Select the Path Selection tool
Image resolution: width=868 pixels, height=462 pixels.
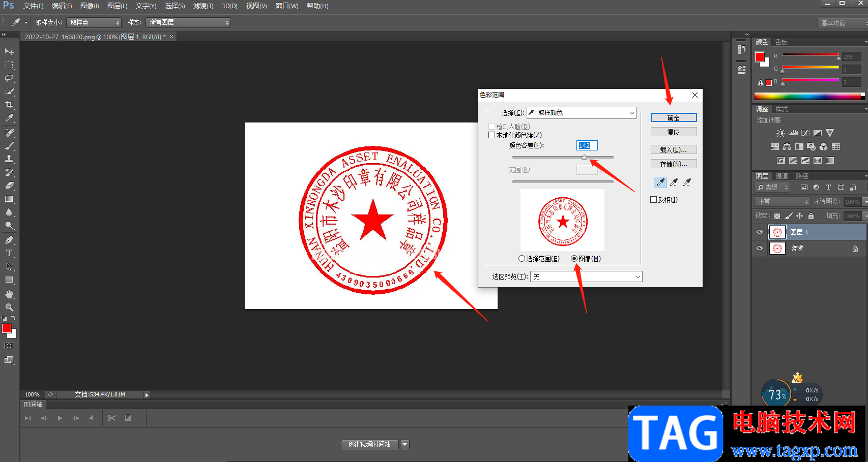tap(9, 266)
